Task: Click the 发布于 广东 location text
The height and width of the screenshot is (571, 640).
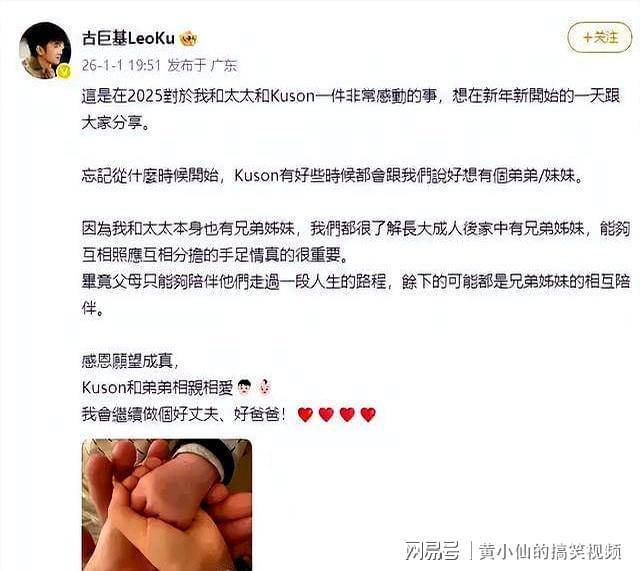Action: tap(202, 65)
